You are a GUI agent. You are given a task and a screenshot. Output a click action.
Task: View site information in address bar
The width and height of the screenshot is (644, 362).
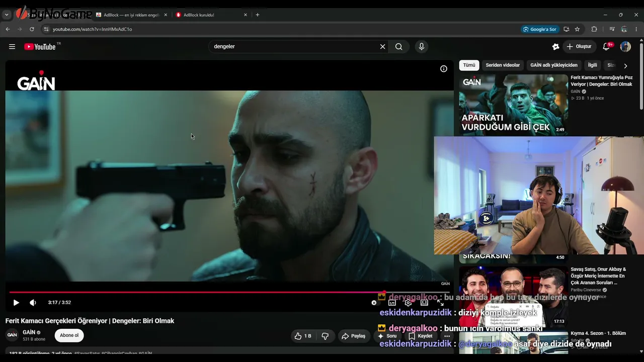click(46, 29)
